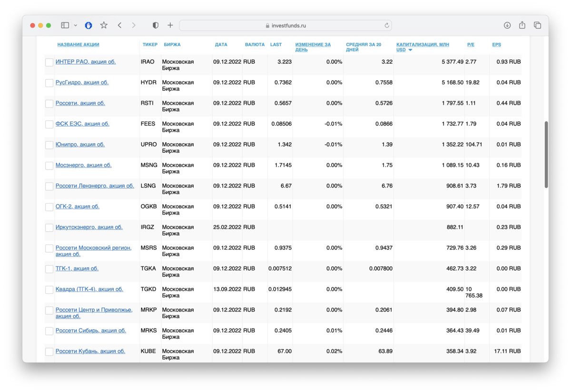Image resolution: width=571 pixels, height=392 pixels.
Task: Open Россети Сибирь, акция об. link
Action: [x=91, y=331]
